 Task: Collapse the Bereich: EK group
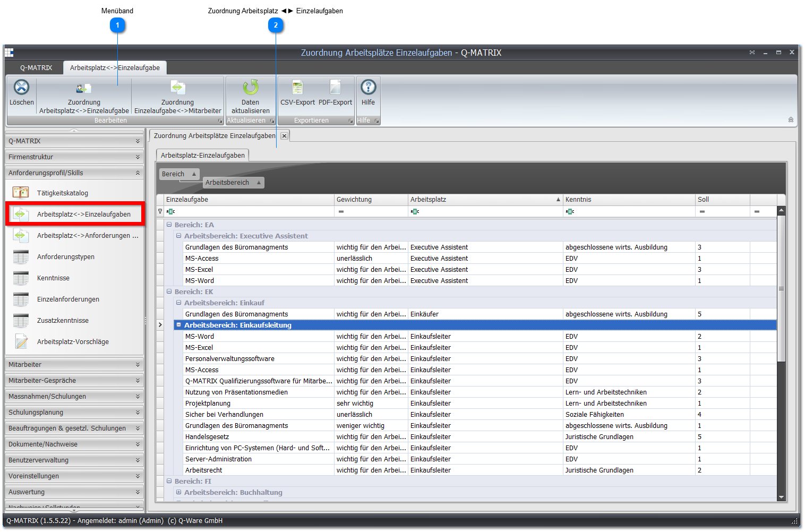169,291
